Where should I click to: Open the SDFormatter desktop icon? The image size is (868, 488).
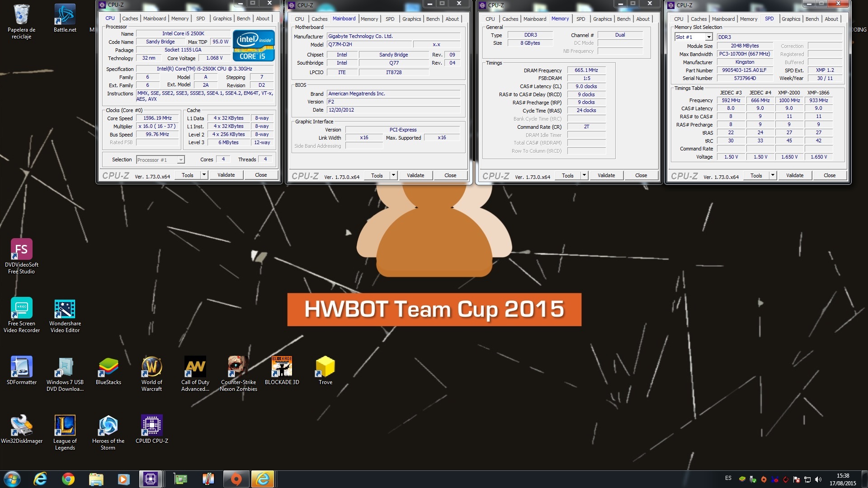tap(21, 371)
